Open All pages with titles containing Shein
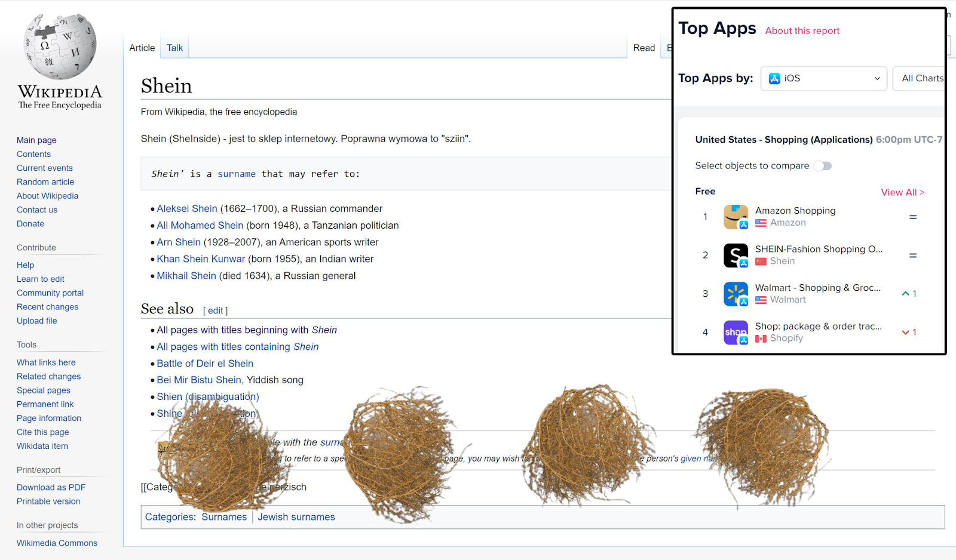The width and height of the screenshot is (956, 560). click(238, 346)
